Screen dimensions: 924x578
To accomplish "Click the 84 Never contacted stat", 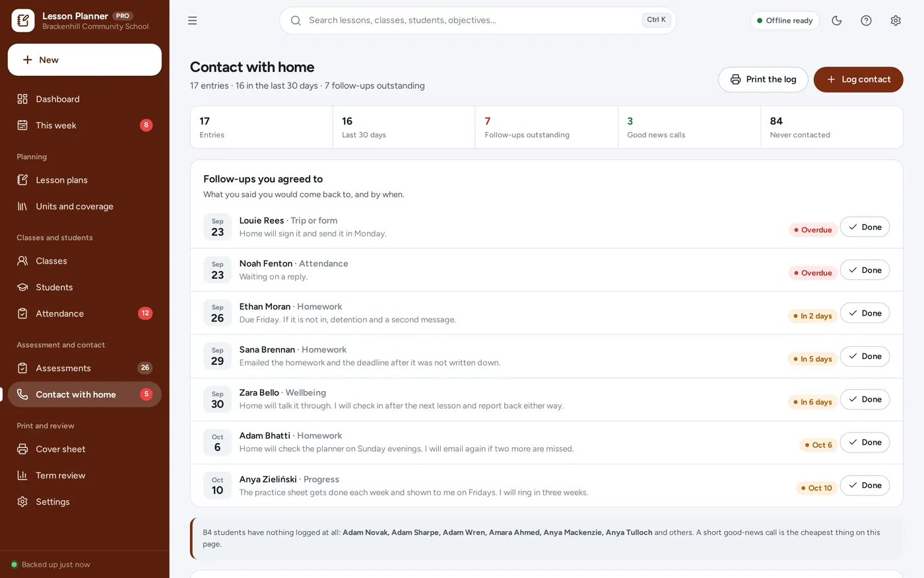I will [832, 127].
